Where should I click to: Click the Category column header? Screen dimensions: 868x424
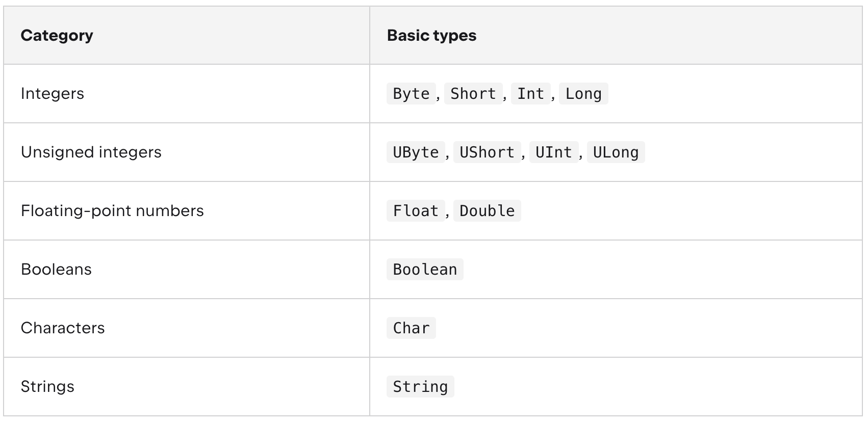[x=57, y=36]
